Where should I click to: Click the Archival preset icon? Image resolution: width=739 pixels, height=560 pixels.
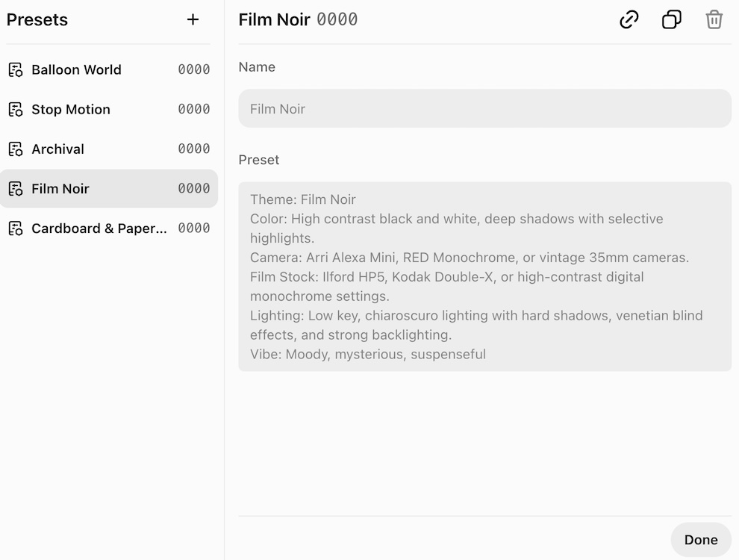pyautogui.click(x=15, y=149)
